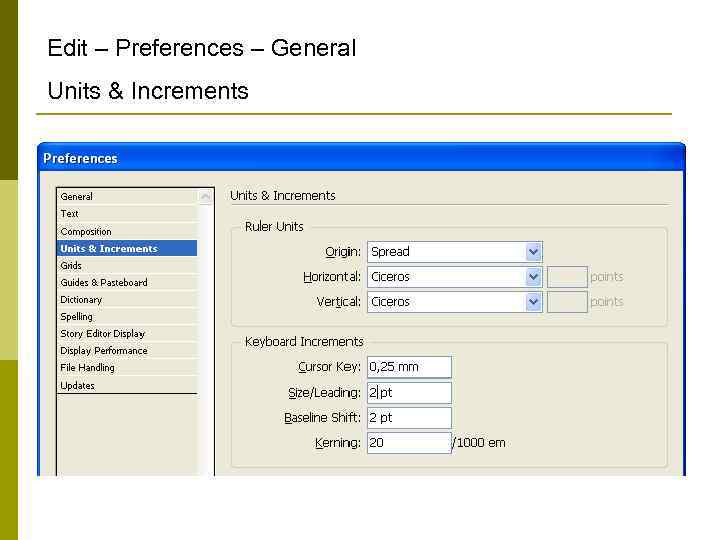Click the Cursor Key input field
The height and width of the screenshot is (540, 720).
coord(409,367)
